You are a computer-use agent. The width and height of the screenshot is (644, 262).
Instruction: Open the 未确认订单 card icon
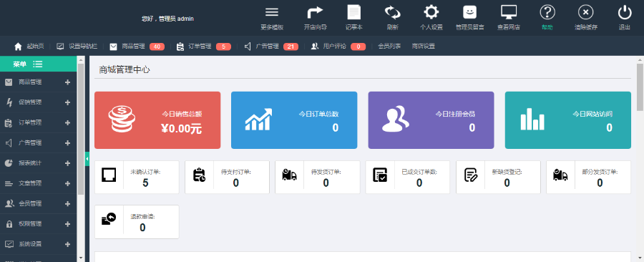109,175
